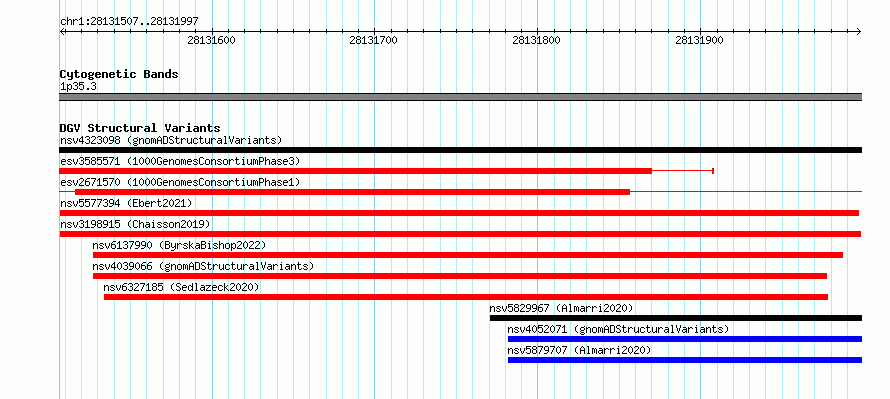Screen dimensions: 890x399
Task: Open the nsv6327185 Sedlazeck2020 label
Action: (x=181, y=287)
